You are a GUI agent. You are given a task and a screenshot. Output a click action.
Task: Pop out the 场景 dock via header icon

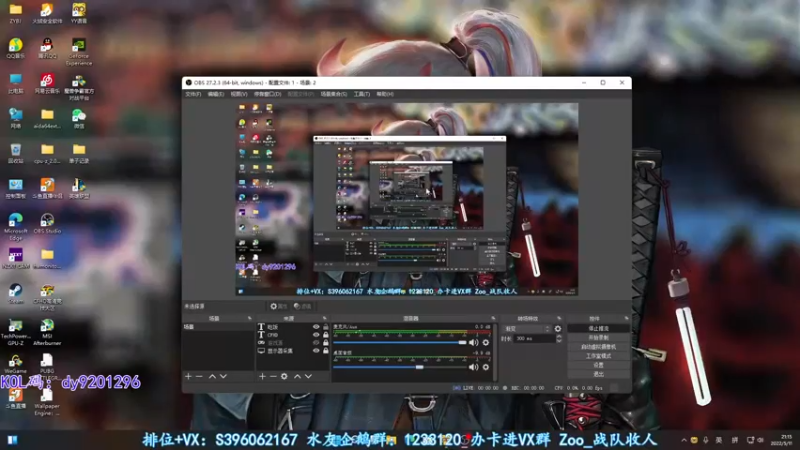tap(249, 318)
